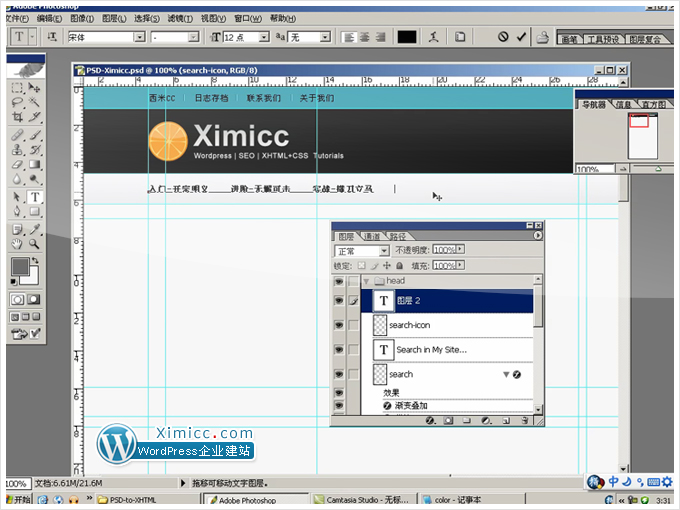The width and height of the screenshot is (680, 510).
Task: Select the Healing Brush tool
Action: click(x=17, y=135)
